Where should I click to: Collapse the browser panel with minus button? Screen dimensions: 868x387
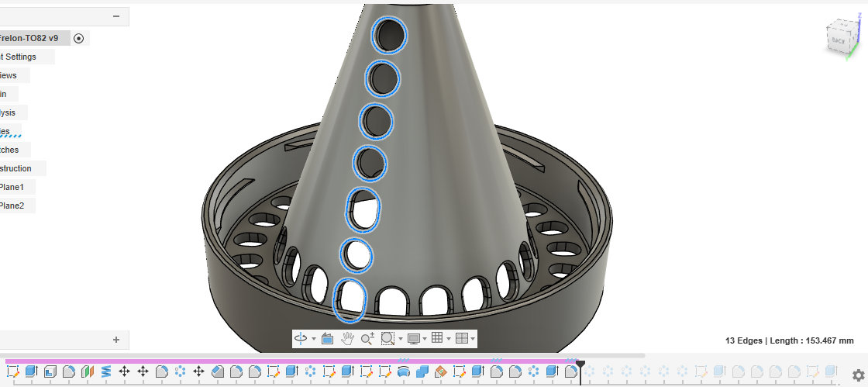pos(116,16)
